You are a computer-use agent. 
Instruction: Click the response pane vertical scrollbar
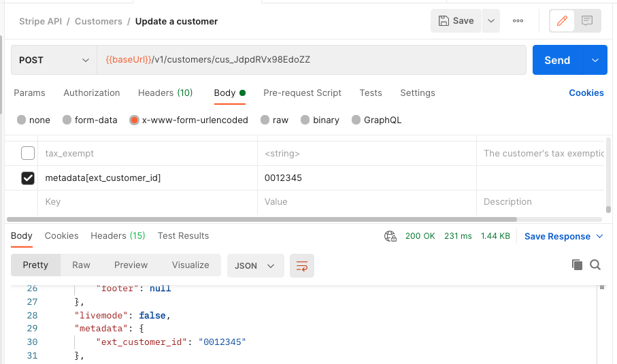point(601,287)
